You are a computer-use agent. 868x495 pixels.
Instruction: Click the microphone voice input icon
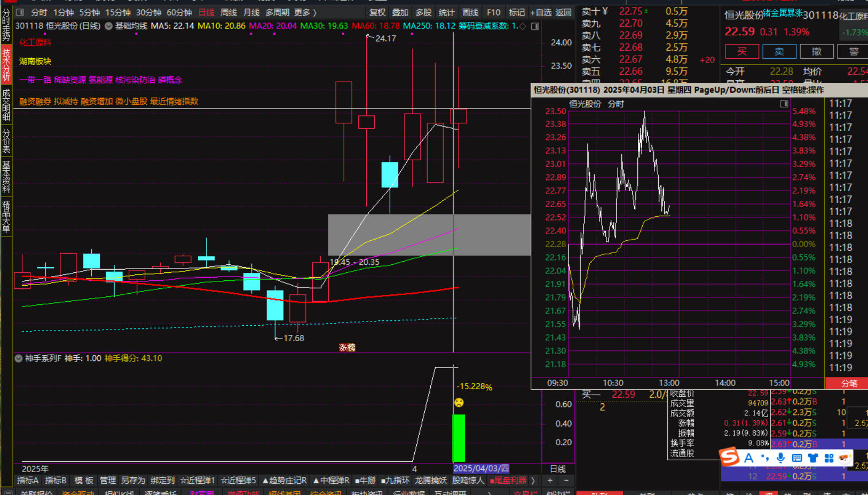click(x=780, y=458)
